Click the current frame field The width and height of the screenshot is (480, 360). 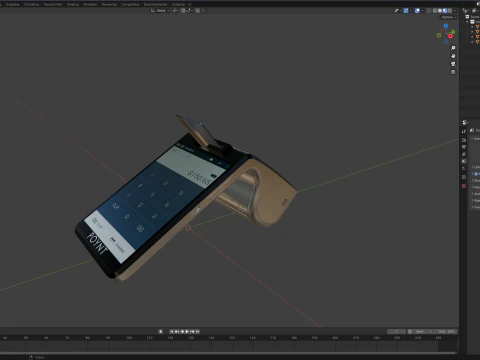pos(397,331)
